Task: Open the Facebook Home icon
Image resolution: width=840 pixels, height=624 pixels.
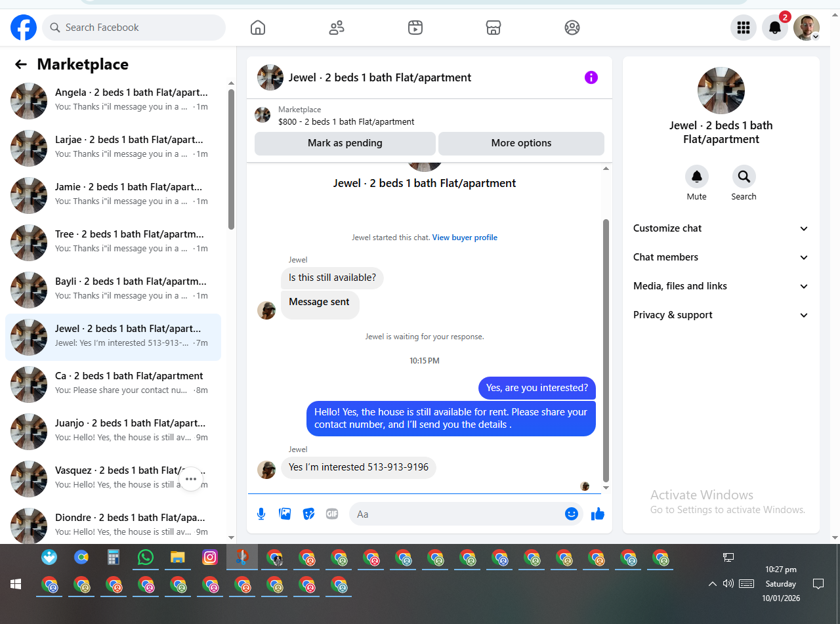Action: click(258, 28)
